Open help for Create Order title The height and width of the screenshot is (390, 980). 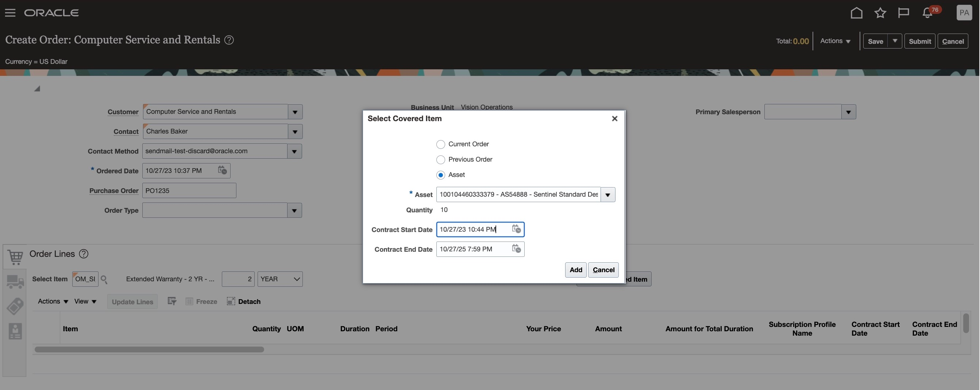click(229, 40)
